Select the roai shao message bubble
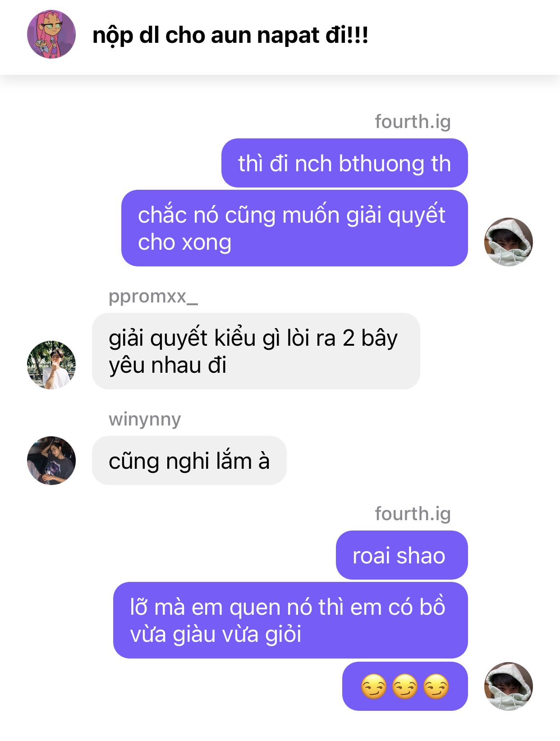The height and width of the screenshot is (741, 560). click(402, 555)
